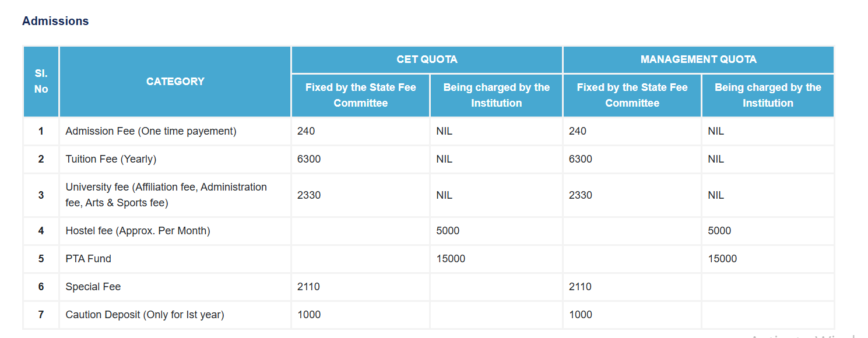The image size is (868, 338).
Task: Select the CET hostel fee 5000 cell
Action: [496, 231]
